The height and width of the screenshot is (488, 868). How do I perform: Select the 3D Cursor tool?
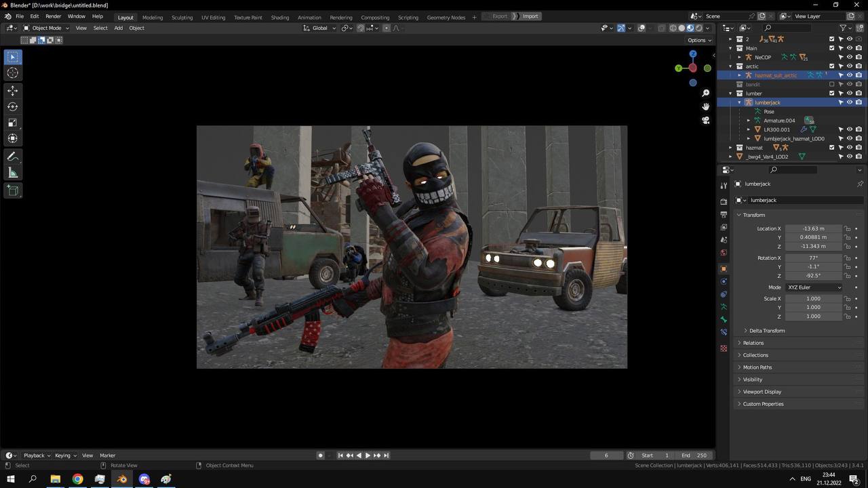click(x=12, y=73)
